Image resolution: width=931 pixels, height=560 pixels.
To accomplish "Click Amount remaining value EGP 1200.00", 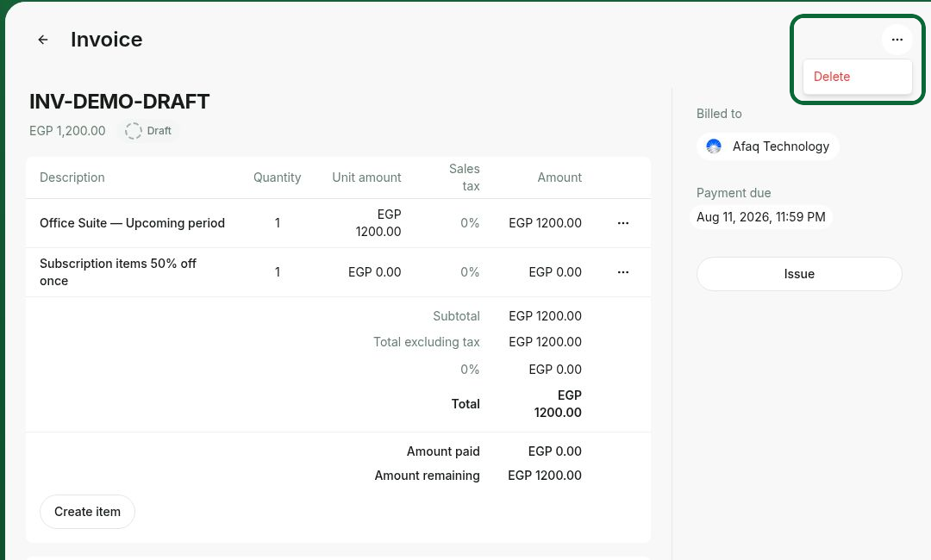I will point(545,476).
